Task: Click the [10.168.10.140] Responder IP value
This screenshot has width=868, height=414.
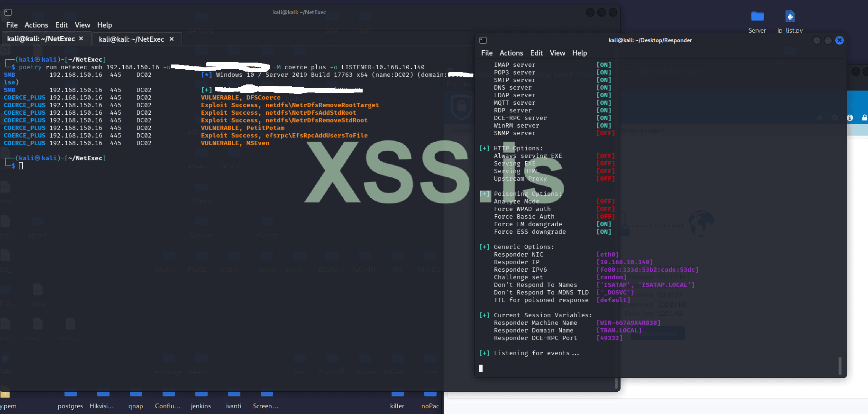Action: 625,262
